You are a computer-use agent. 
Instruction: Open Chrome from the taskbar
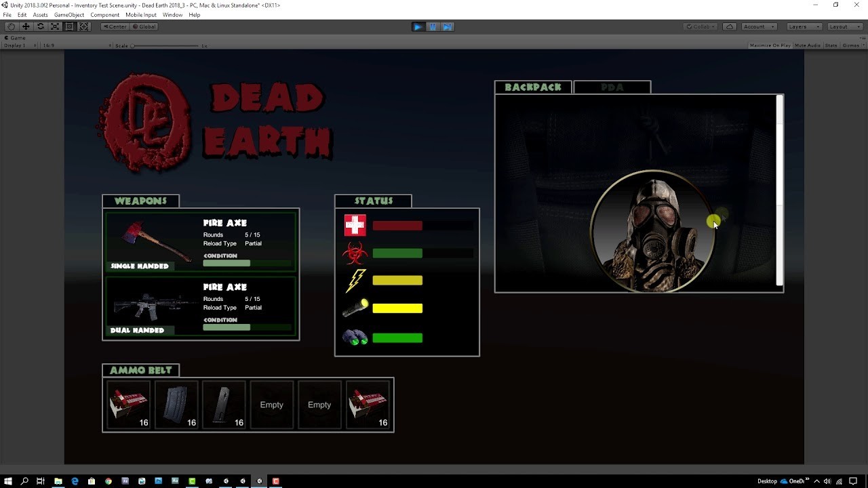point(108,481)
